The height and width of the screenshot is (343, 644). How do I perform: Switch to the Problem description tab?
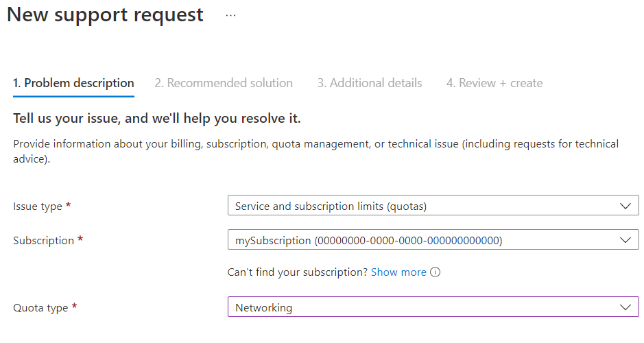click(73, 83)
